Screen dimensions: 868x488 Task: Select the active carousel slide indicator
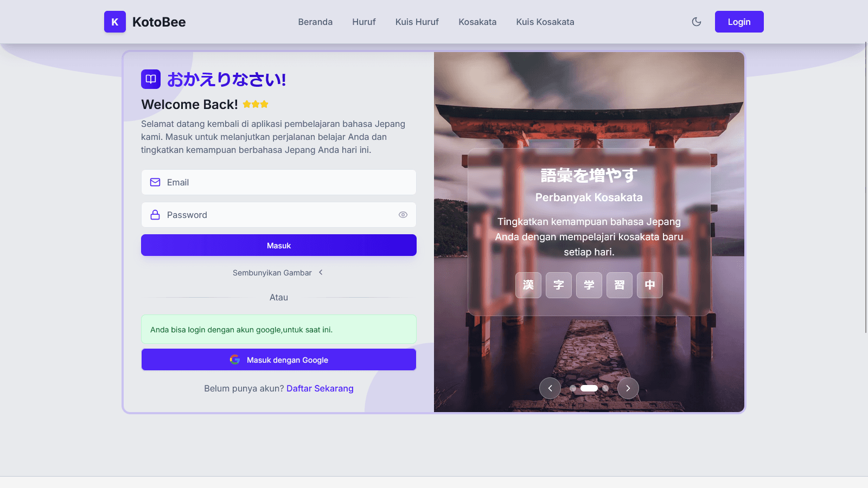[x=589, y=388]
